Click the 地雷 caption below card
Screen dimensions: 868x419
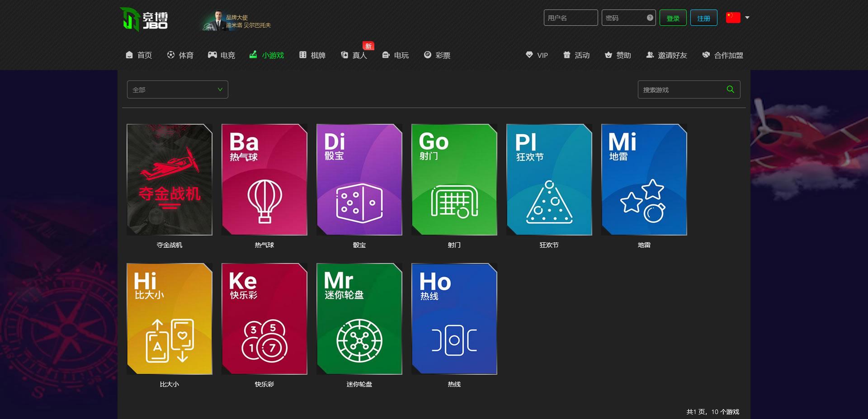tap(644, 245)
